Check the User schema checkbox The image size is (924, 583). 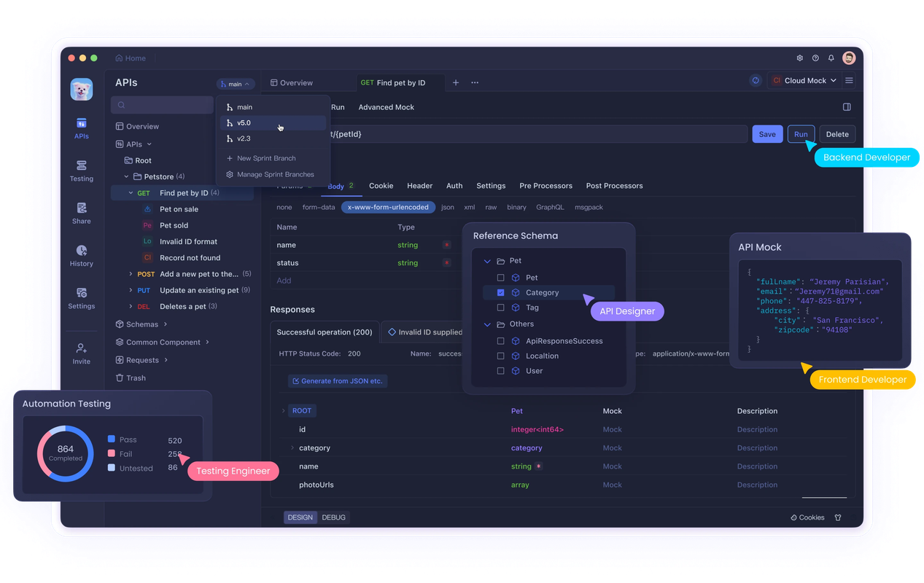(500, 371)
